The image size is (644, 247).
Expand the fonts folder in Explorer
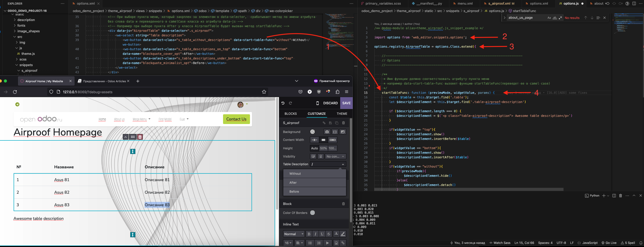[21, 25]
